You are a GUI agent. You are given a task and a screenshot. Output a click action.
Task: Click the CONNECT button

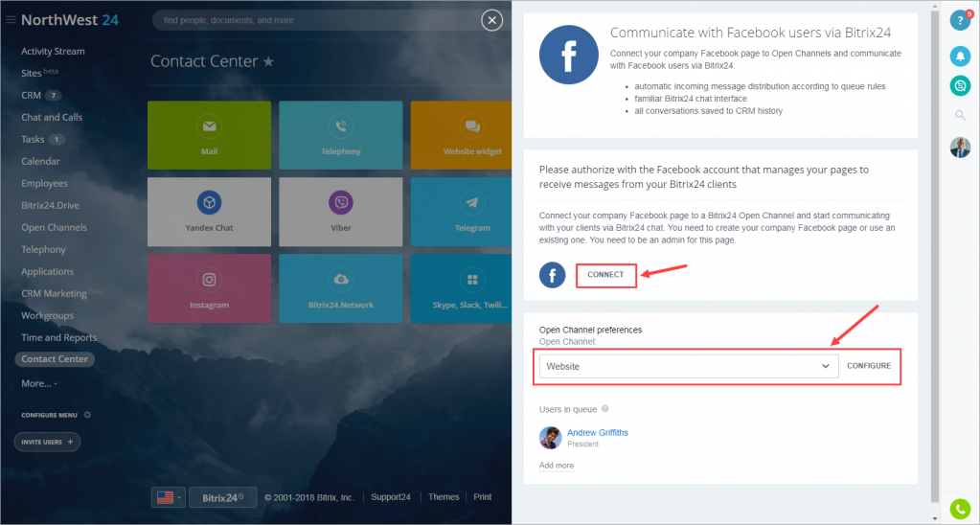click(x=605, y=275)
